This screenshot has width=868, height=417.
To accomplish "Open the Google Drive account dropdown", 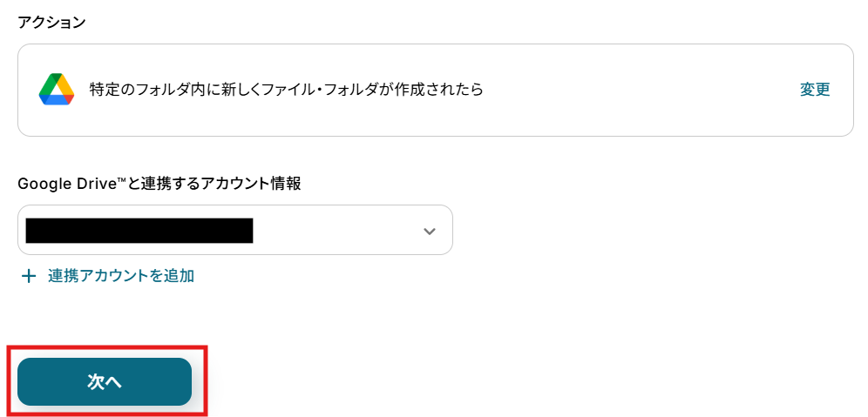I will click(x=235, y=230).
